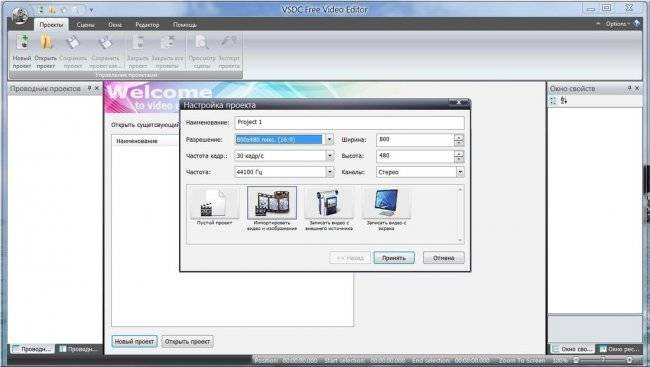Close the Настройка проекта dialog
The image size is (650, 367).
point(459,102)
